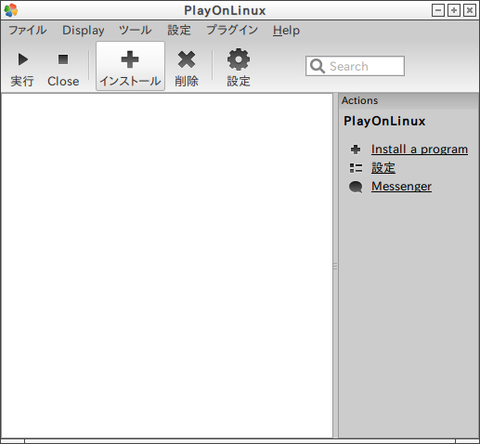Click the splitter handle between list and Actions panel
The image size is (480, 444).
tap(335, 266)
